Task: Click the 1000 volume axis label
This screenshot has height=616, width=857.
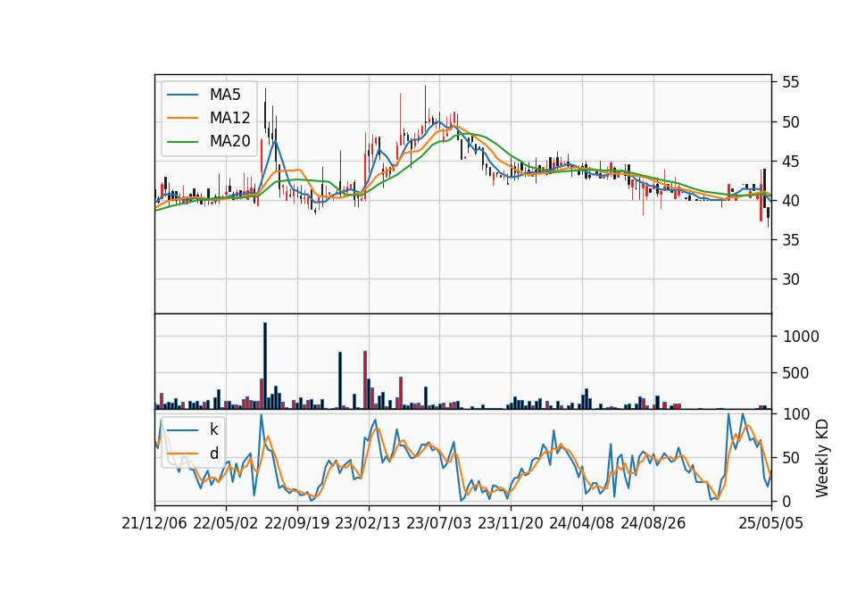Action: pyautogui.click(x=801, y=337)
